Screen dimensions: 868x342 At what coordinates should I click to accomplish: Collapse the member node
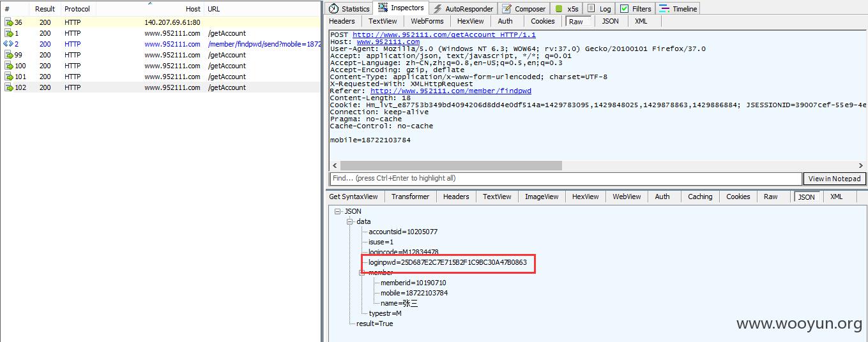point(362,272)
